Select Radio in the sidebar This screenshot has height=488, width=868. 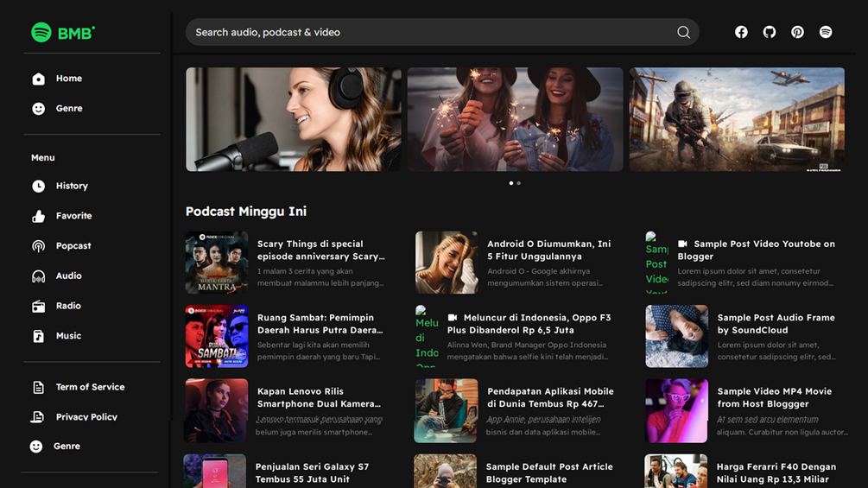point(68,306)
